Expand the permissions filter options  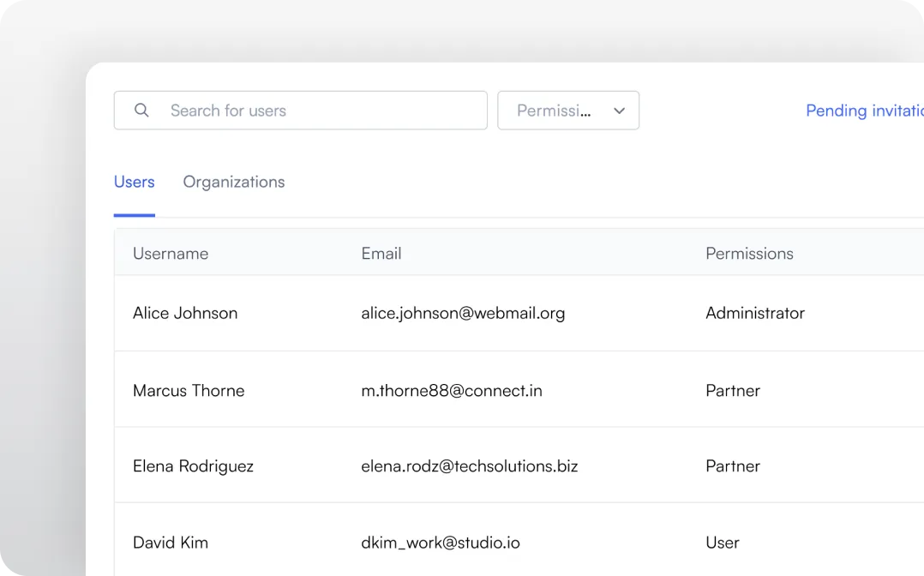point(568,110)
